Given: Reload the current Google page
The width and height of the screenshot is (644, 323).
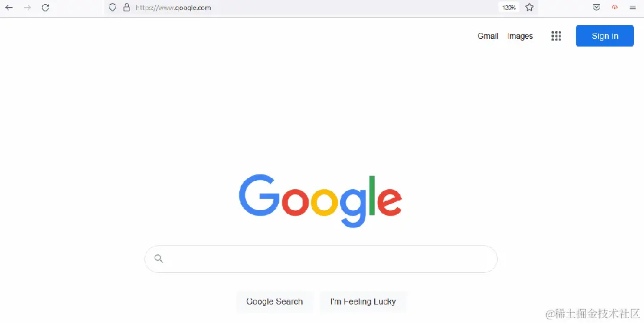Looking at the screenshot, I should click(x=45, y=7).
